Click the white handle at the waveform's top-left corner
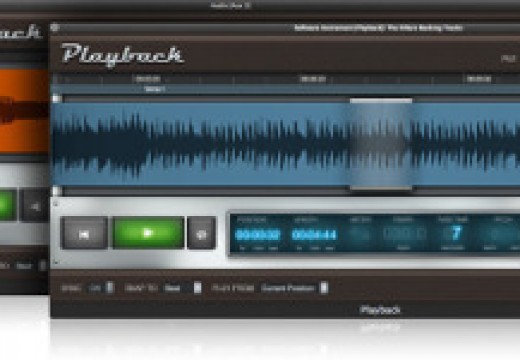Image resolution: width=520 pixels, height=360 pixels. [57, 99]
